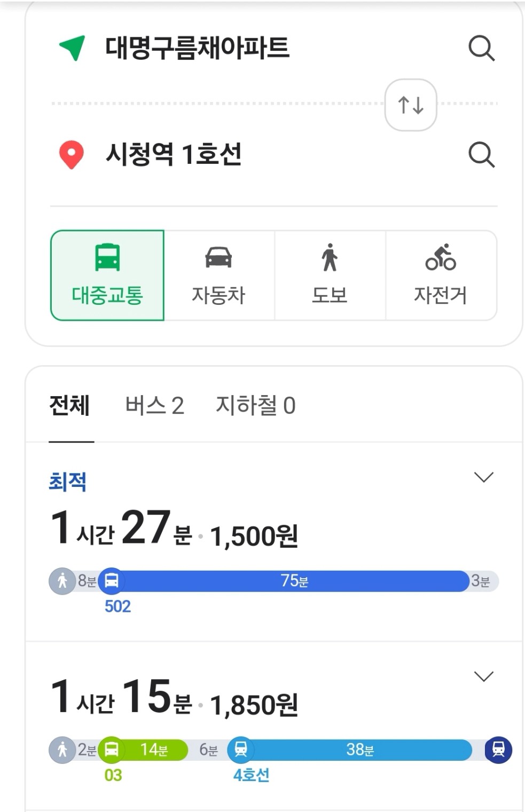Select 자전거 bicycle mode
The image size is (525, 812).
click(441, 275)
